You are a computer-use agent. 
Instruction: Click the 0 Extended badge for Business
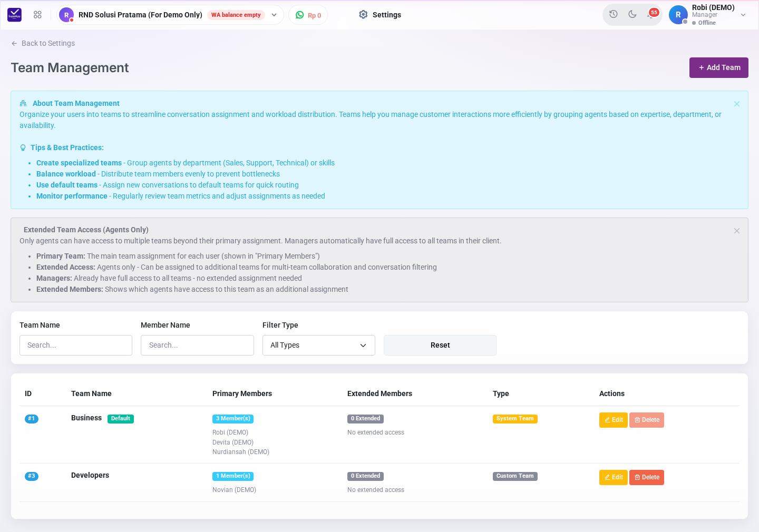coord(365,419)
